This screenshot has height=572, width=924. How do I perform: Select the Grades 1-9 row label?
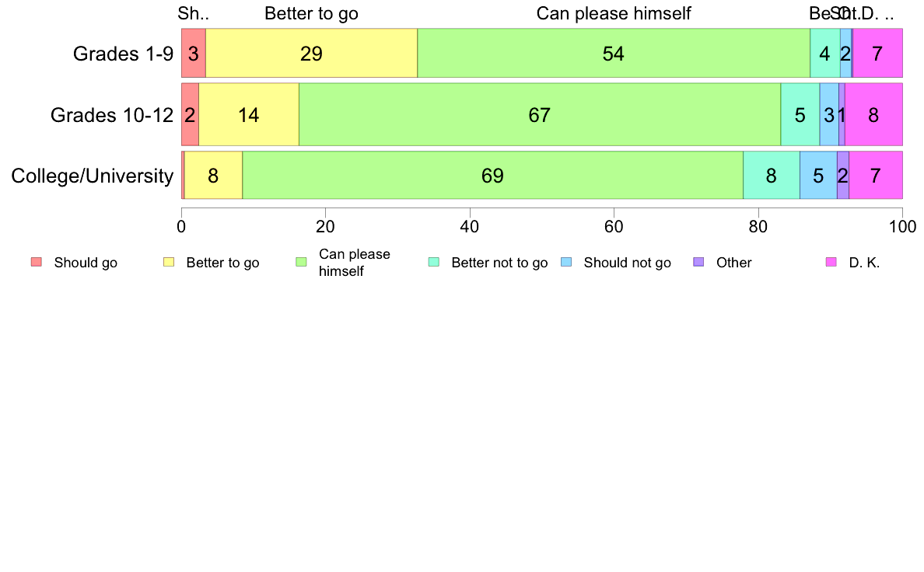123,54
